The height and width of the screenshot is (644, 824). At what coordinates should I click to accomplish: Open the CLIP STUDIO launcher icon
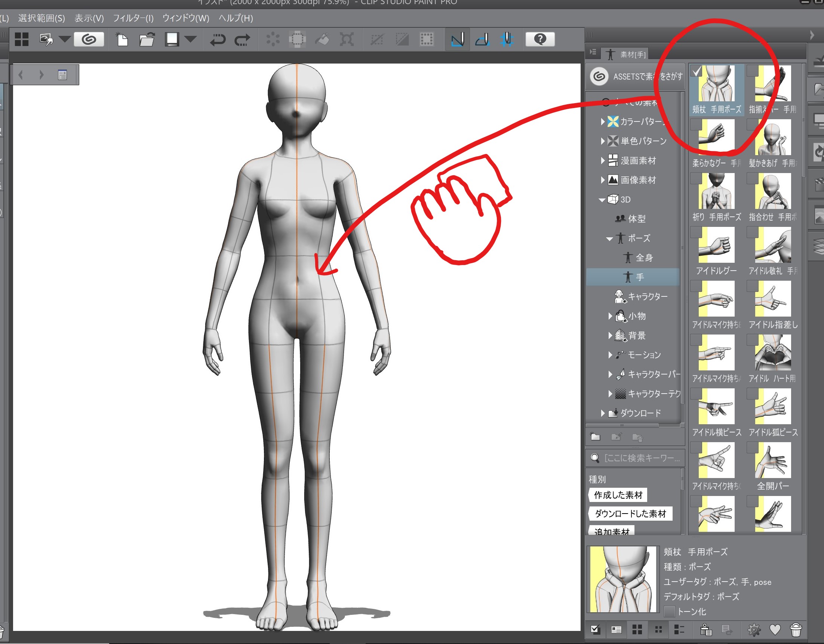89,39
